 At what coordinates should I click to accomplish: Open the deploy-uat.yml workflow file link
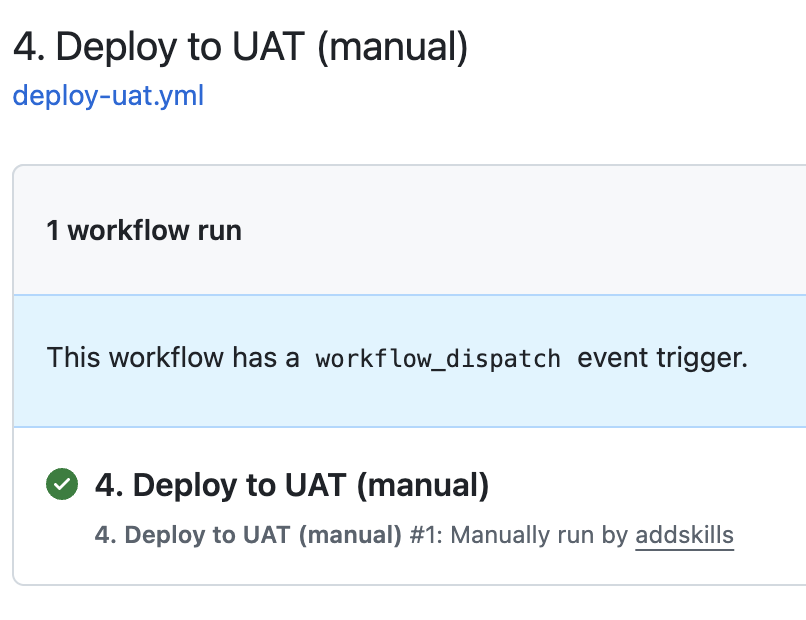tap(108, 96)
